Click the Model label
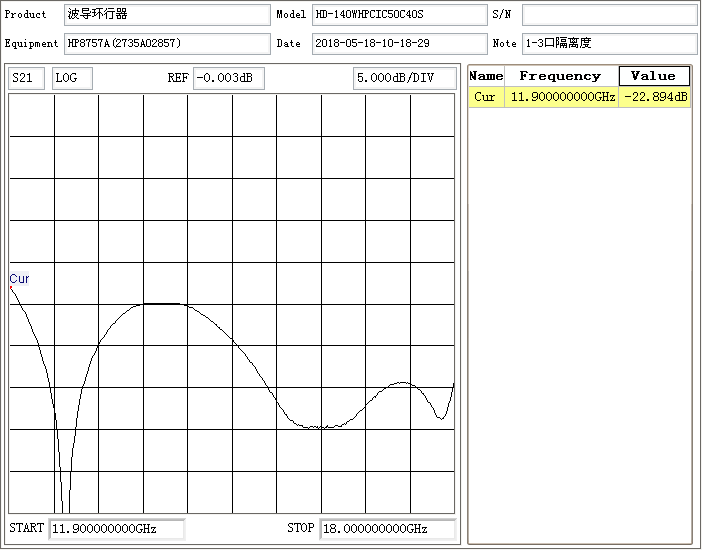This screenshot has height=550, width=702. [291, 14]
